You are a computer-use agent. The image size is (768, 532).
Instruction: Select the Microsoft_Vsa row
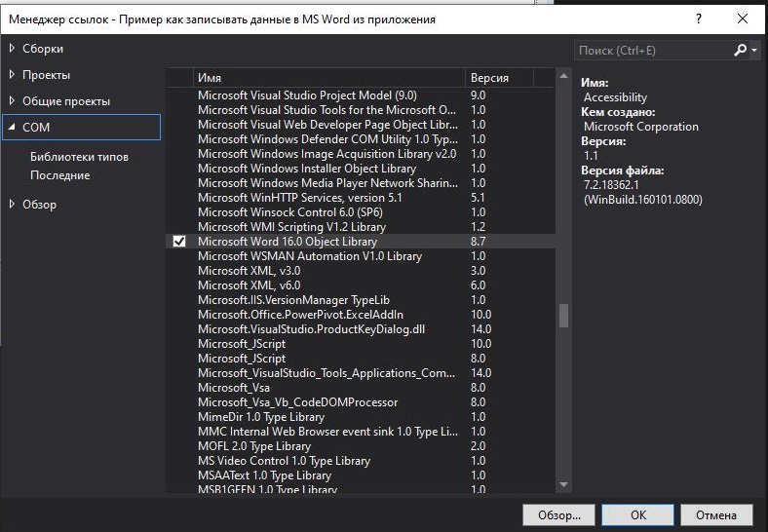361,388
